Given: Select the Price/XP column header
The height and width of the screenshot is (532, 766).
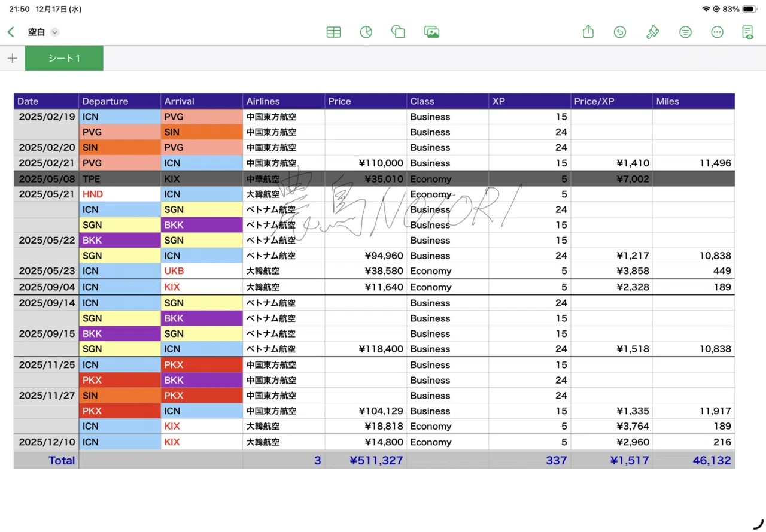Looking at the screenshot, I should coord(612,101).
